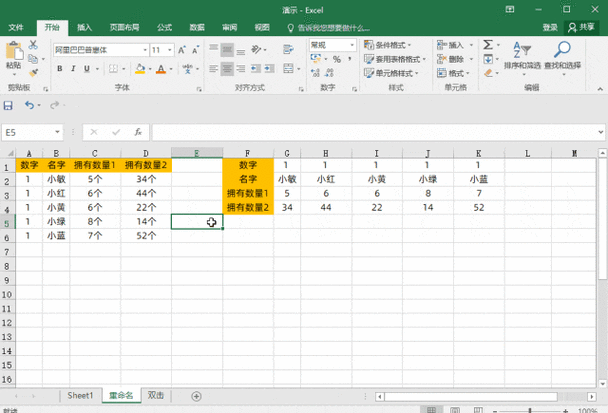Select the Format Painter brush icon
This screenshot has width=608, height=413.
click(33, 72)
